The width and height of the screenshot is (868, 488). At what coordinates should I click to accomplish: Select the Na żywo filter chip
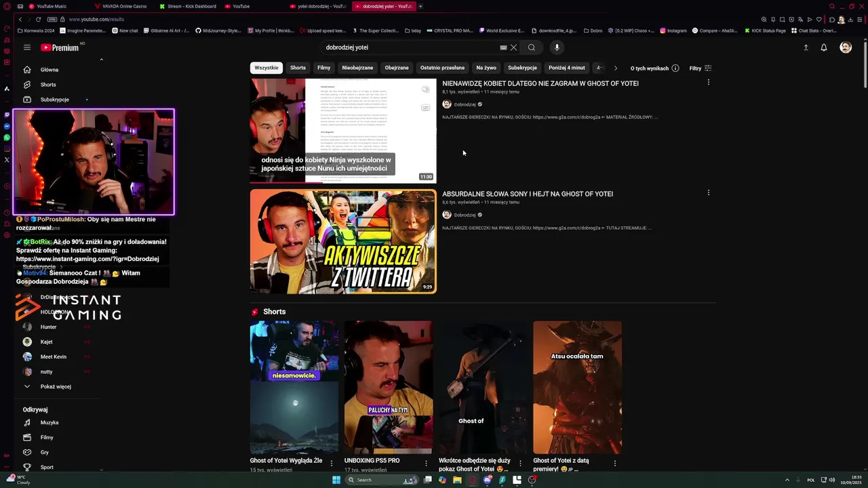(x=486, y=68)
